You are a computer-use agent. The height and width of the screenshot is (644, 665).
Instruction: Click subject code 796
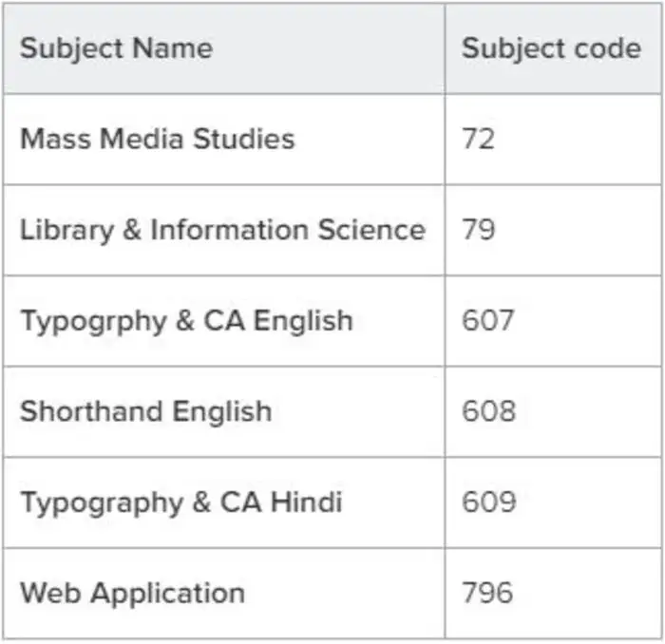point(488,593)
